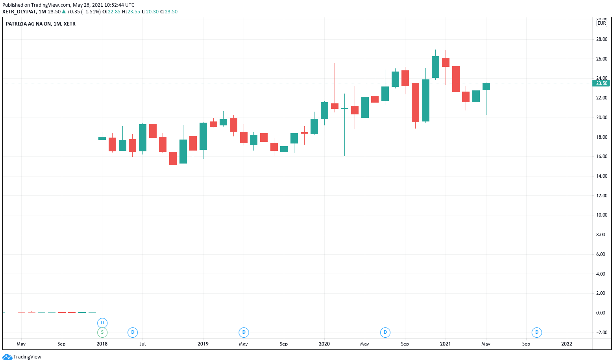The height and width of the screenshot is (364, 614).
Task: Click the 2020 label on time axis
Action: (x=324, y=344)
